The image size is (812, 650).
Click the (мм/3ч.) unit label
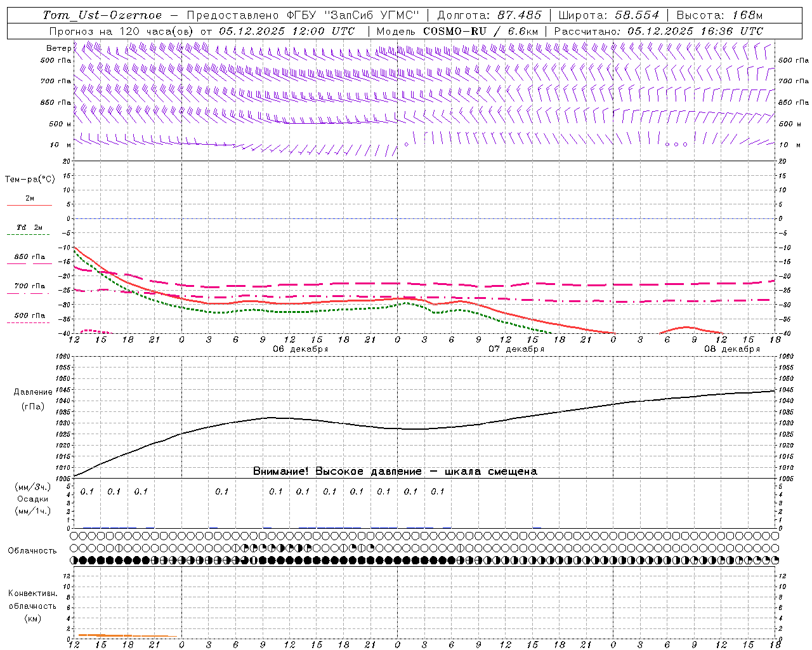coord(32,487)
